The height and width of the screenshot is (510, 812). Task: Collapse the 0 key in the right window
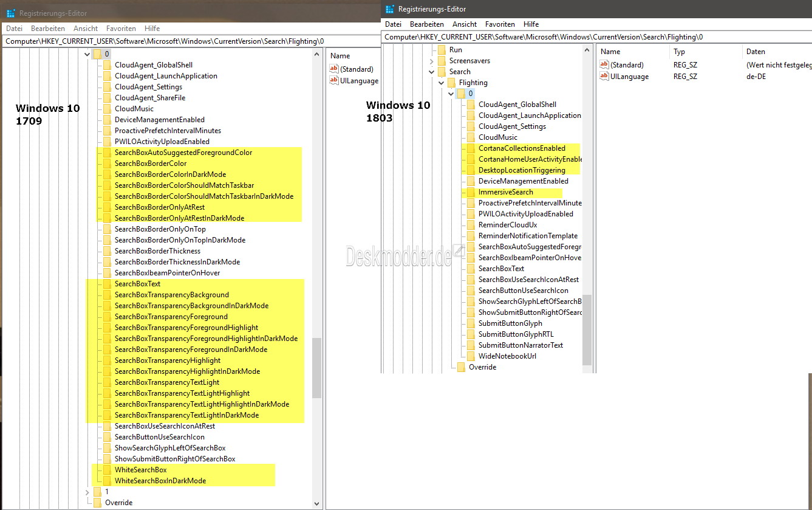pyautogui.click(x=451, y=94)
